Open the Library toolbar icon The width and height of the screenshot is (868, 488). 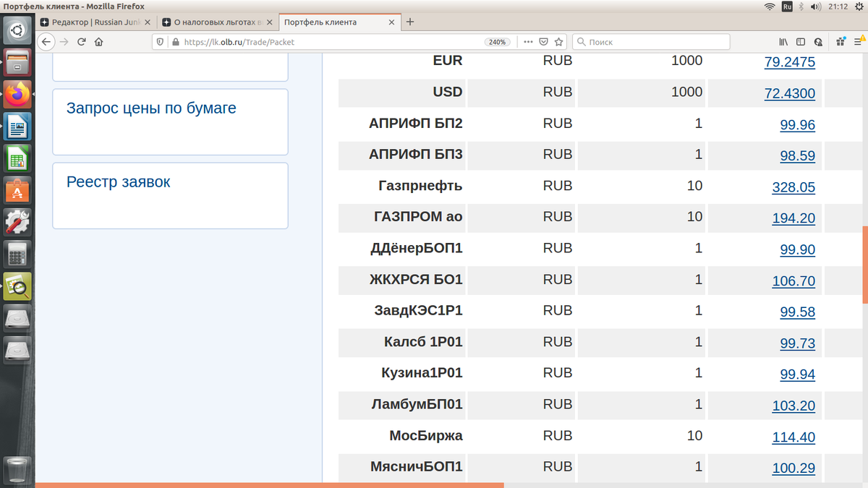pos(783,42)
